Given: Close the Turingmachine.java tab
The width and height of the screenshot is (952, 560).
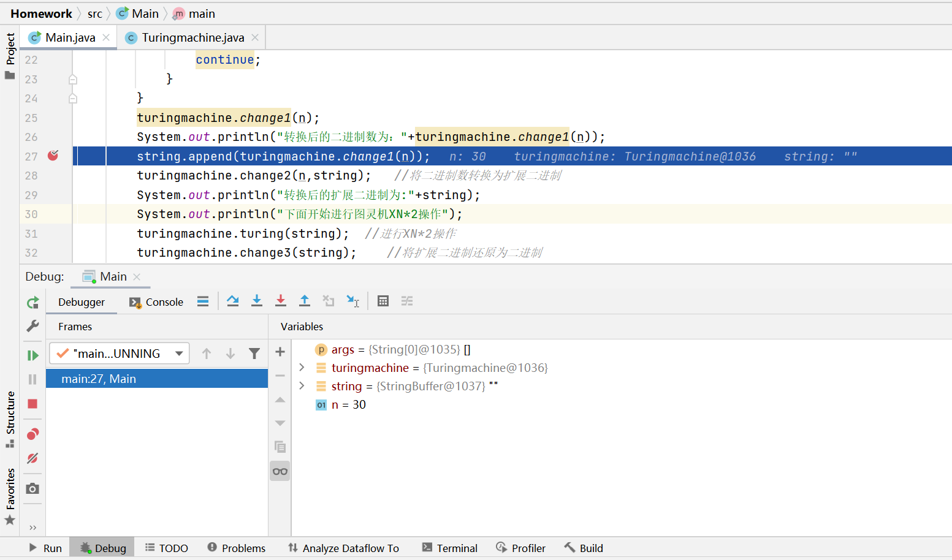Looking at the screenshot, I should (x=255, y=37).
